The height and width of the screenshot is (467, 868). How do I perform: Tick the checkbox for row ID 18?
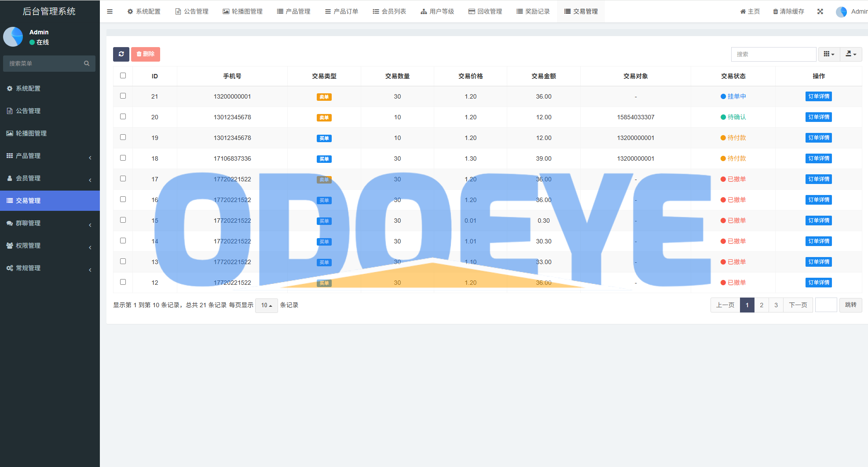(123, 158)
